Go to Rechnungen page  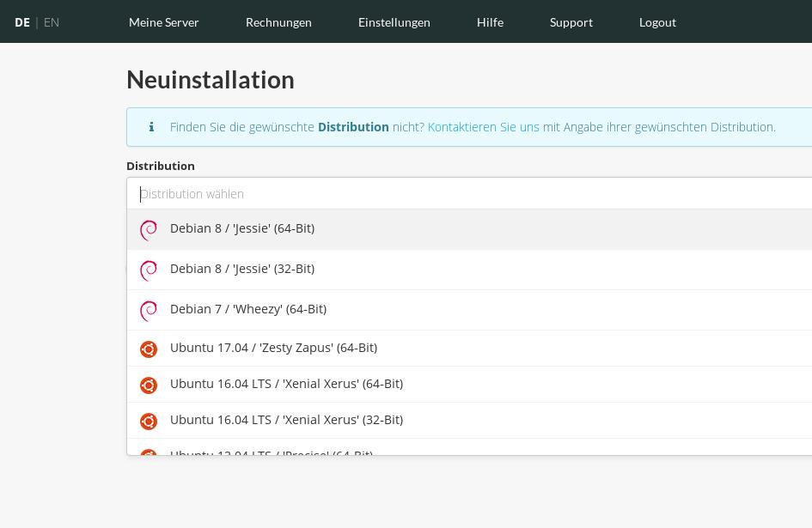click(x=278, y=22)
